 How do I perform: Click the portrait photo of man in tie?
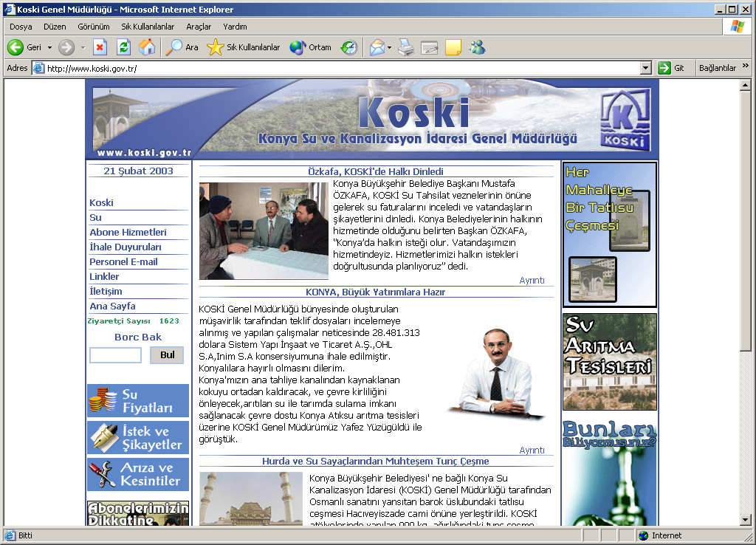(x=497, y=373)
